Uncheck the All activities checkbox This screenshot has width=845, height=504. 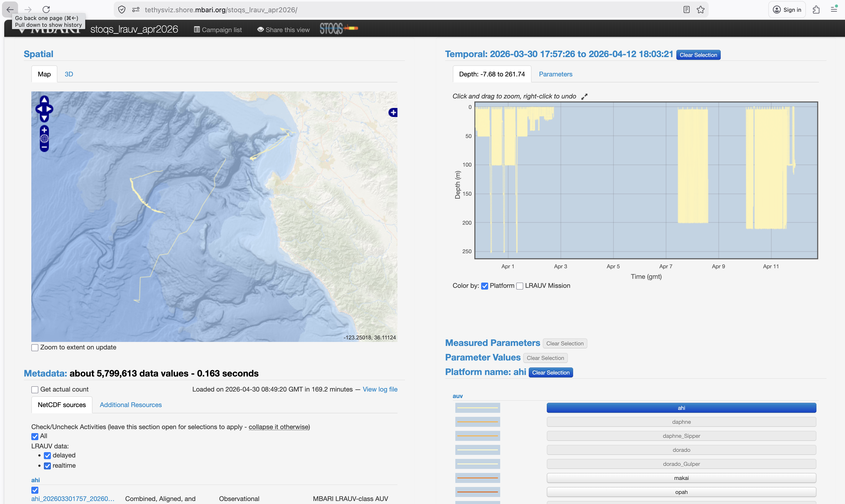(35, 436)
